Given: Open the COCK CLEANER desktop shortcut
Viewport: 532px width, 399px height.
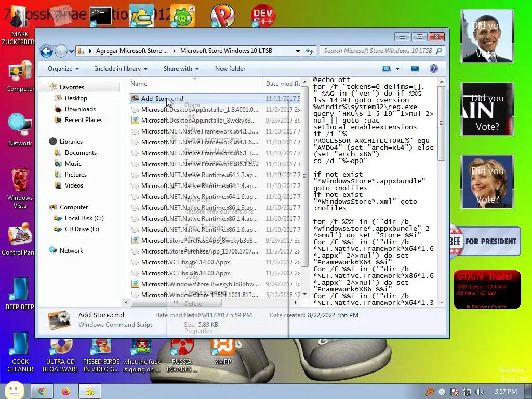Looking at the screenshot, I should 20,353.
